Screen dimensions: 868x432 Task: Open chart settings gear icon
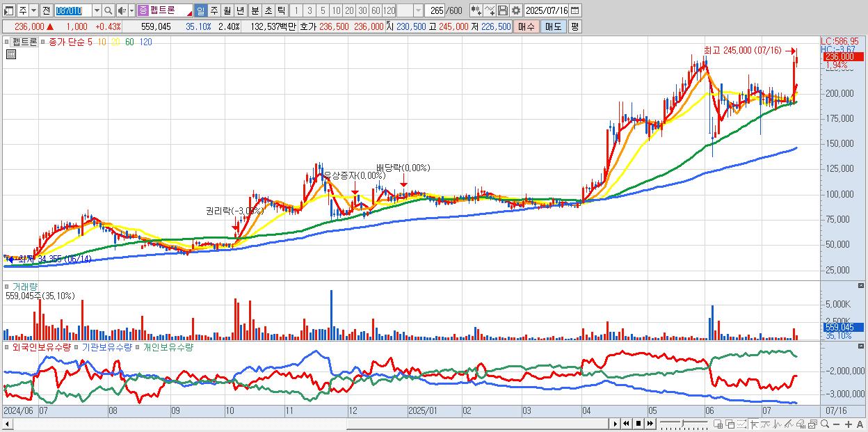point(516,10)
